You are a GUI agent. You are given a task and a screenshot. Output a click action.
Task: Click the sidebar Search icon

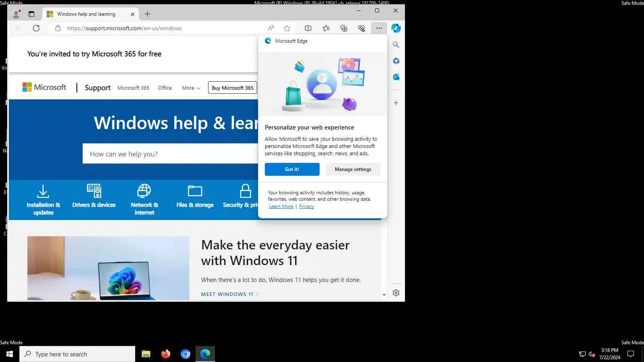coord(396,45)
